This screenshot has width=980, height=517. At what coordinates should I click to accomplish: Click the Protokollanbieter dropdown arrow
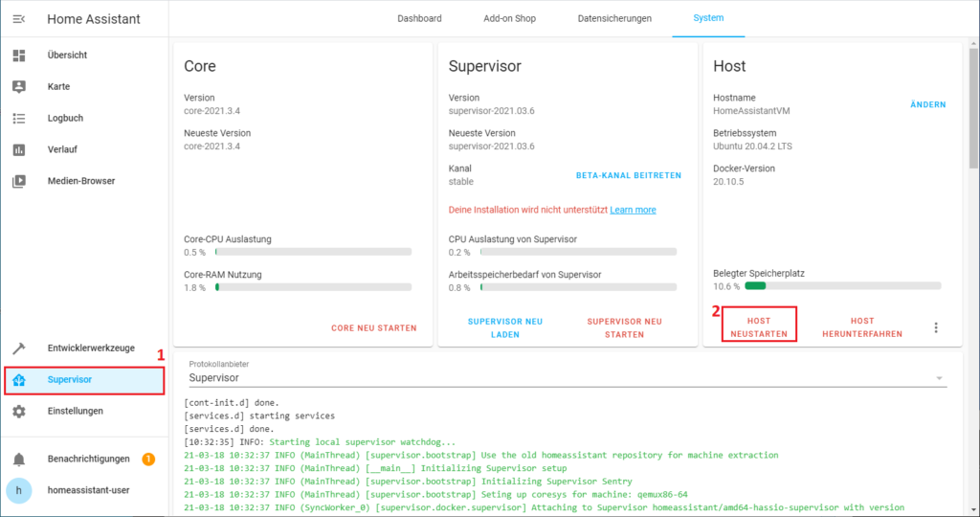tap(939, 378)
